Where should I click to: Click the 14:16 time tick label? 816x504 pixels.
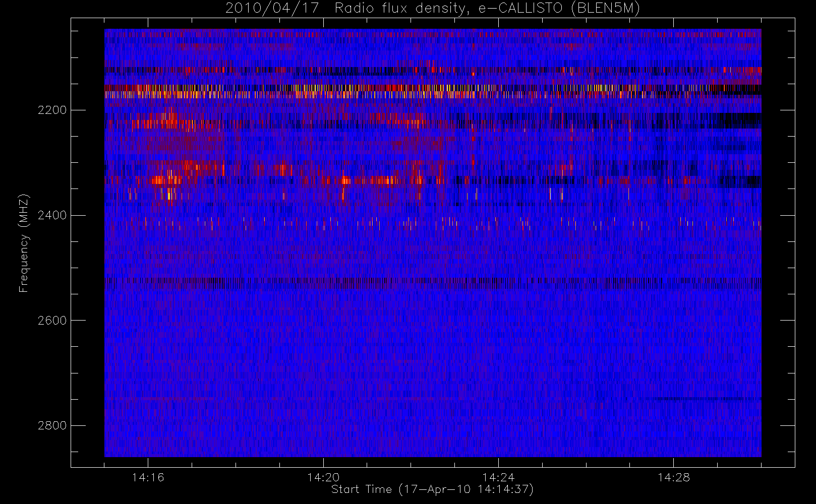tap(148, 477)
